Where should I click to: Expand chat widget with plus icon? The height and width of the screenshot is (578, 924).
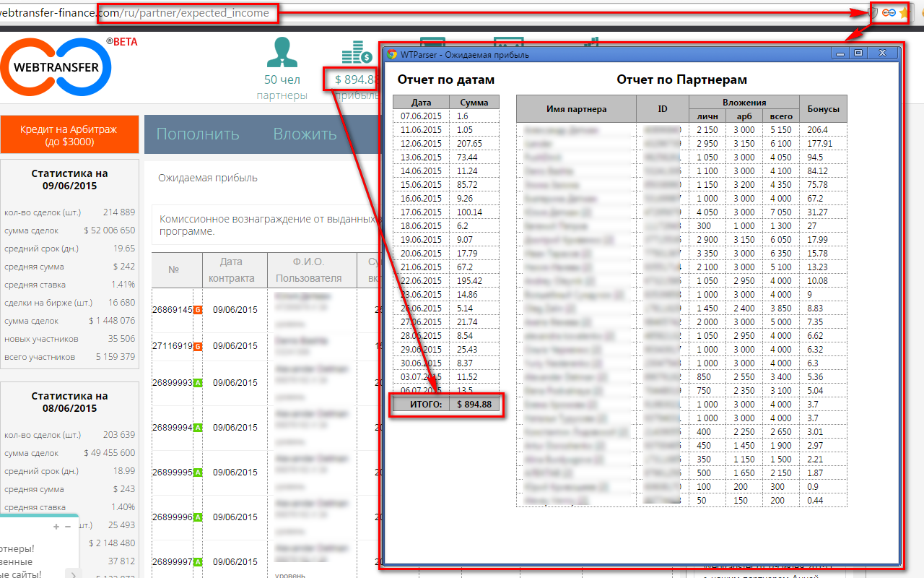[x=56, y=527]
